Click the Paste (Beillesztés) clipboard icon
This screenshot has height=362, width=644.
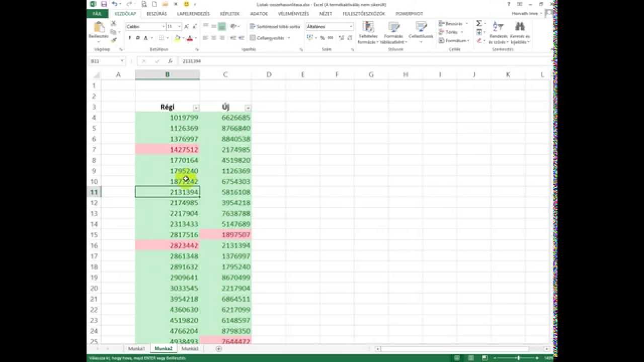point(99,27)
